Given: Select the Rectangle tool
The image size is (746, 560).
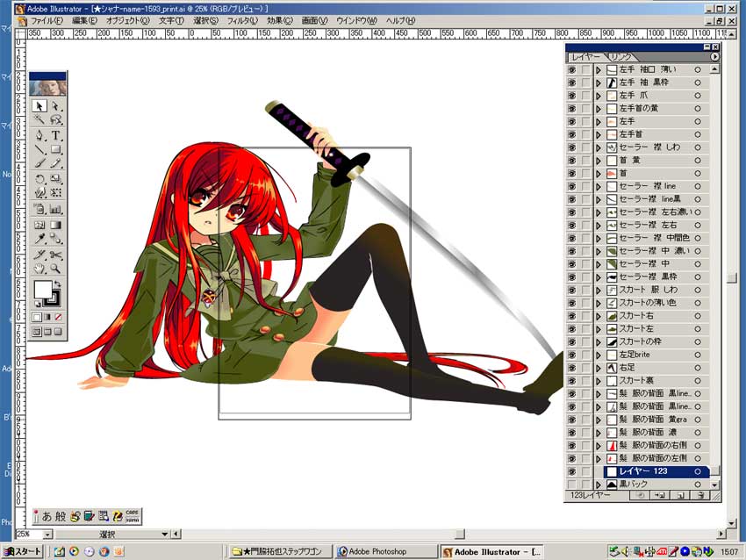Looking at the screenshot, I should 55,149.
